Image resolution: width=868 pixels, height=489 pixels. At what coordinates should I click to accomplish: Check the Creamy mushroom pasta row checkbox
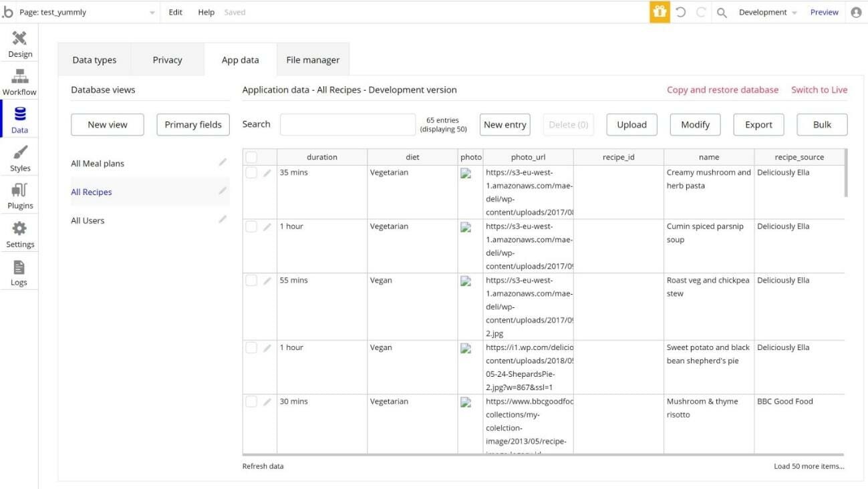pyautogui.click(x=251, y=172)
